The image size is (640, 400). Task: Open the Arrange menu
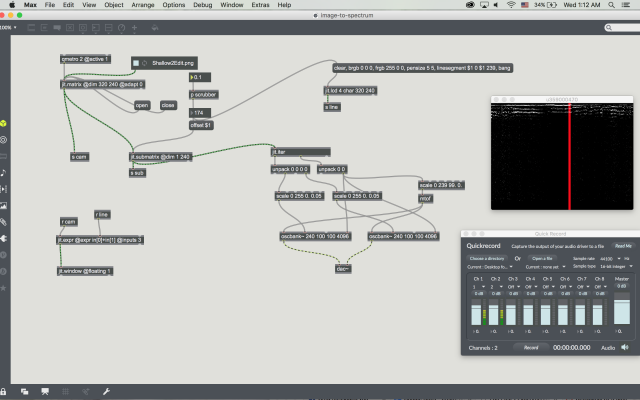tap(143, 5)
